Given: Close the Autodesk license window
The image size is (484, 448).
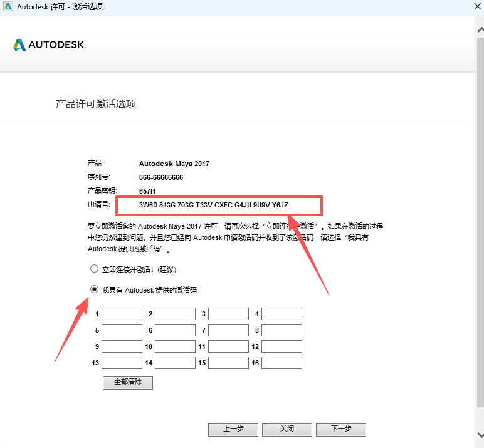Looking at the screenshot, I should point(478,6).
